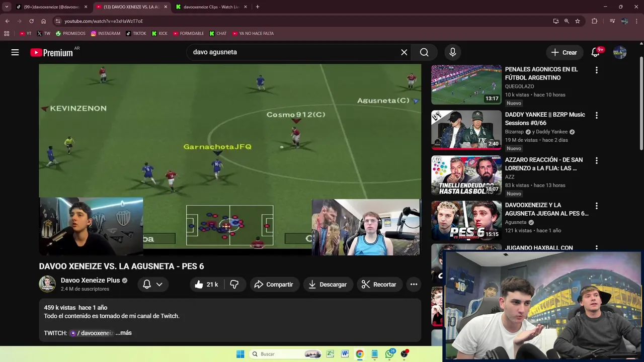Open Chrome extensions puzzle icon
This screenshot has width=644, height=362.
click(595, 21)
